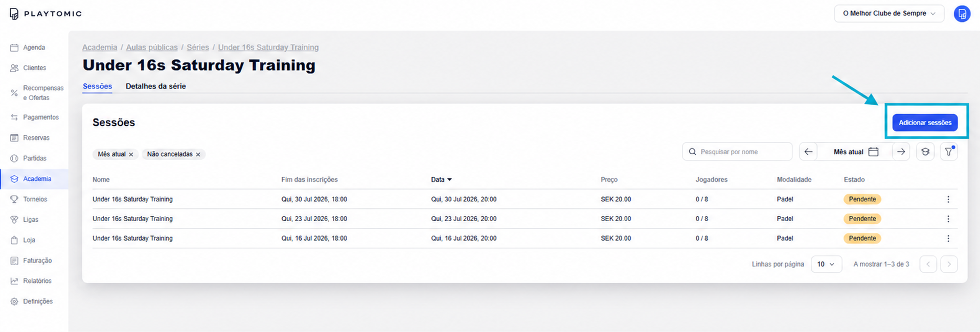
Task: Switch to Detalhes da série tab
Action: (155, 86)
